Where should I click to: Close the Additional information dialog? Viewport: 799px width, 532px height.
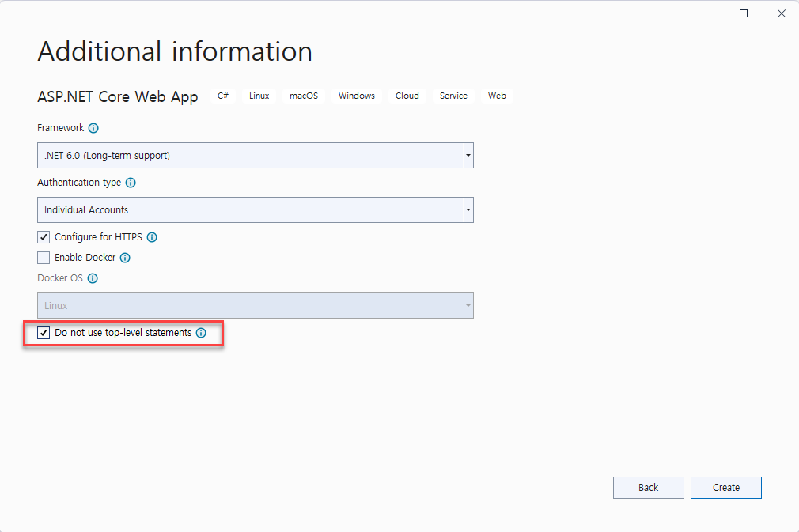click(x=781, y=13)
